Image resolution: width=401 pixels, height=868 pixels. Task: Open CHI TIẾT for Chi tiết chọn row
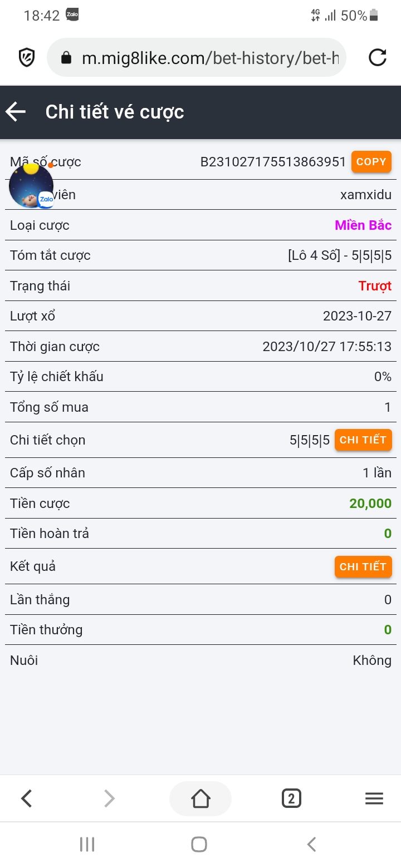click(x=363, y=440)
